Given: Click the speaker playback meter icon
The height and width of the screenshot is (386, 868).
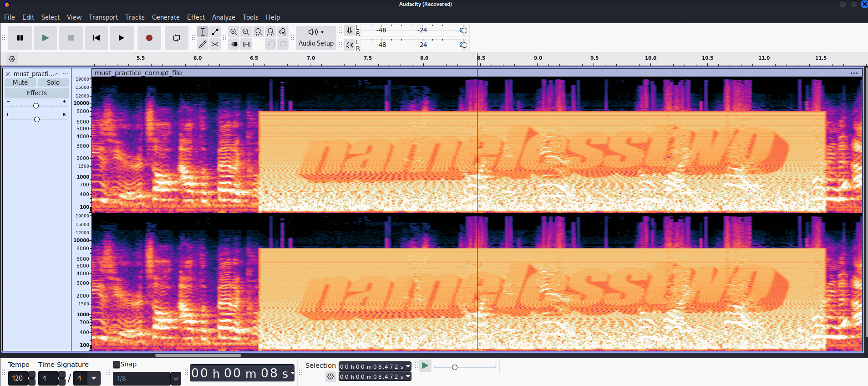Looking at the screenshot, I should coord(349,45).
